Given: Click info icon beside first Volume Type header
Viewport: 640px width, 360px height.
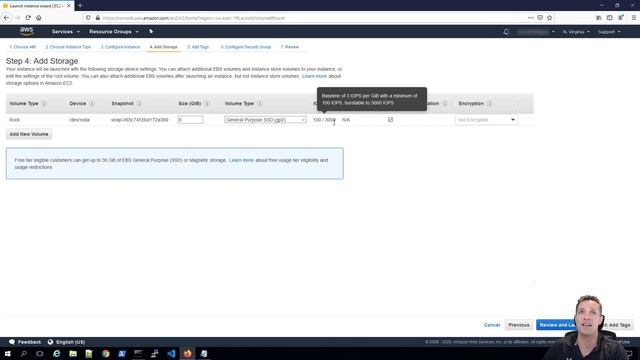Looking at the screenshot, I should pyautogui.click(x=44, y=104).
